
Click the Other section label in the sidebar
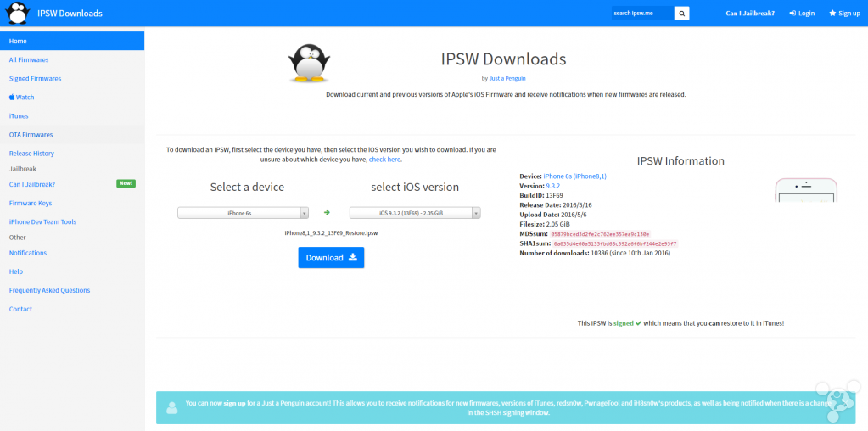[x=18, y=238]
